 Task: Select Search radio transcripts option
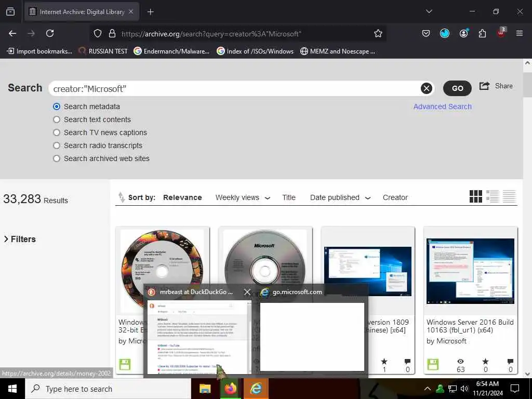point(57,145)
